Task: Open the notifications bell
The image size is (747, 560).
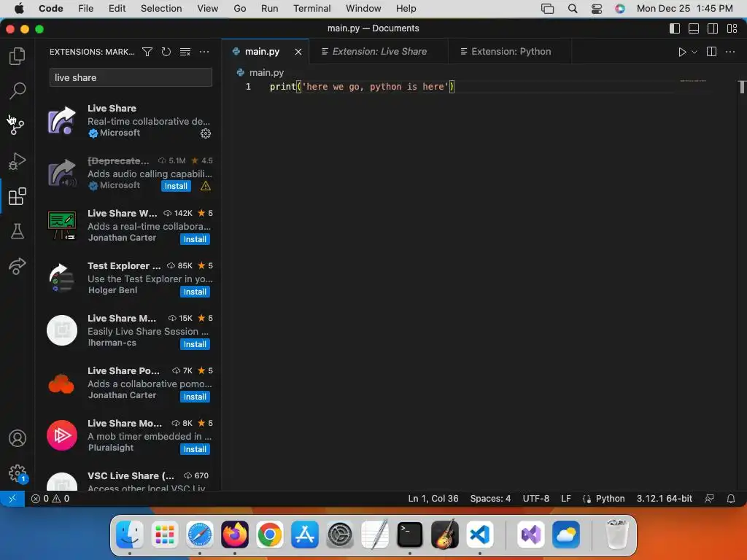Action: 730,499
